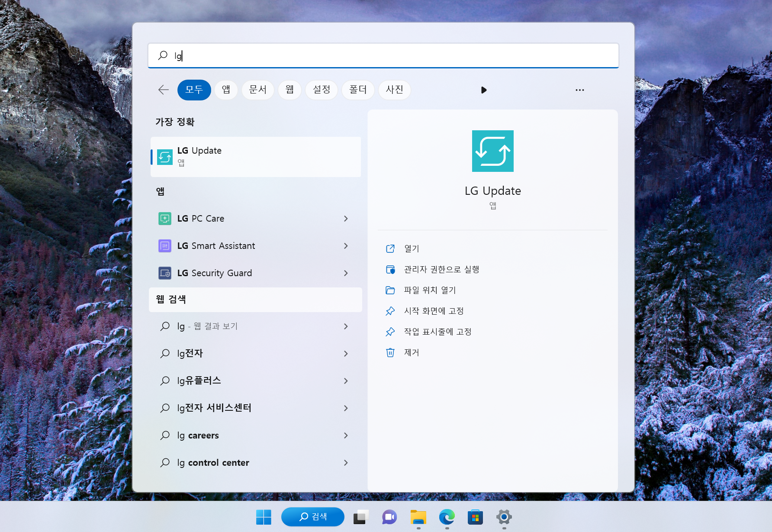Switch to the 설정 filter tab
Screen dimensions: 772x532
coord(322,90)
